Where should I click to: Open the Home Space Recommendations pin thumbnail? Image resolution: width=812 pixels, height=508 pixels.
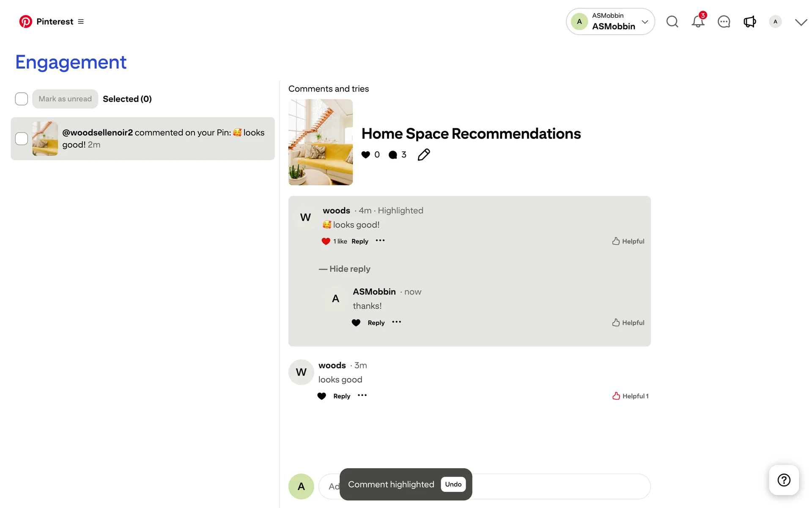[321, 142]
